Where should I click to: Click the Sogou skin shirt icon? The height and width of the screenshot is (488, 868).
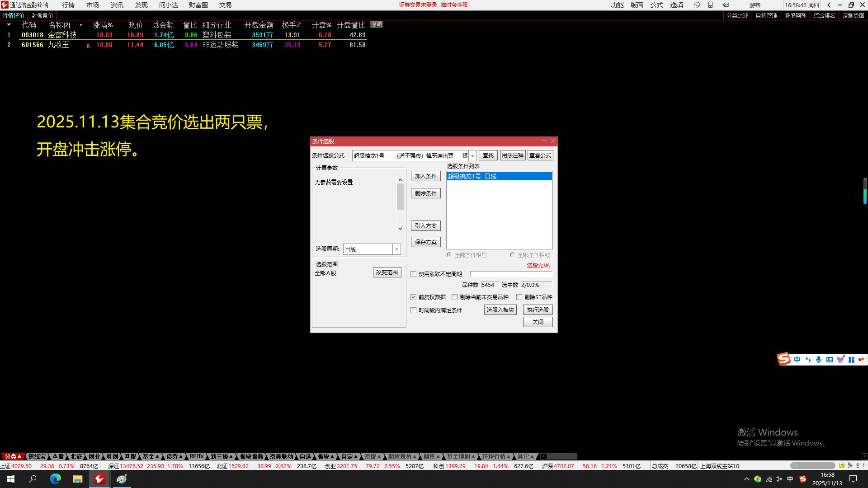pos(840,360)
